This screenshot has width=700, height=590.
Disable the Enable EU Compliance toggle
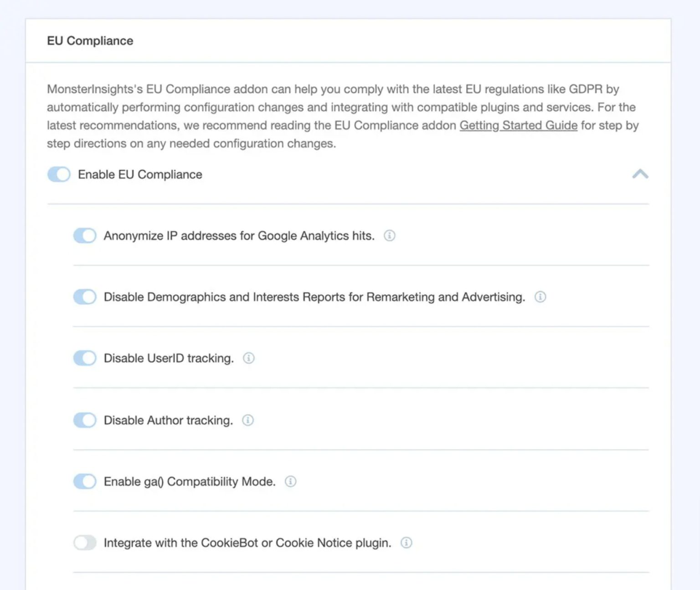point(58,174)
